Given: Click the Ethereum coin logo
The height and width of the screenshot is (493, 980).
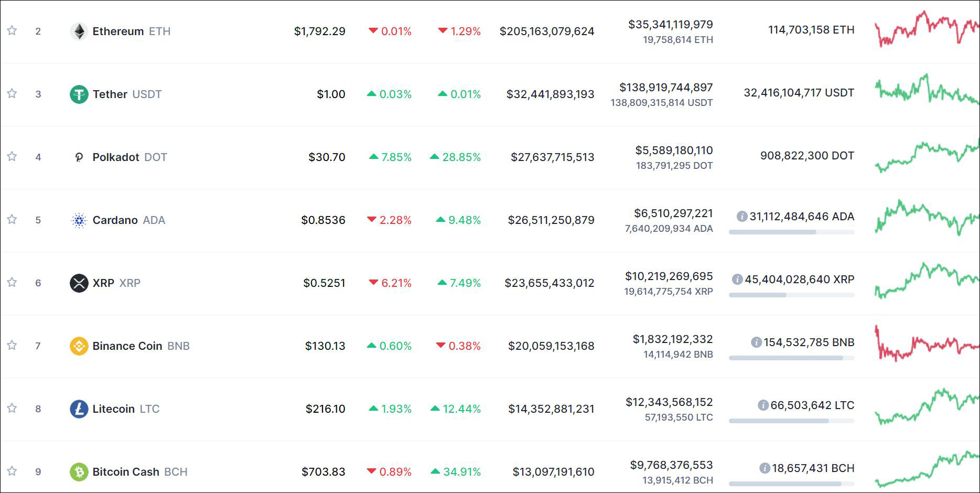Looking at the screenshot, I should pos(79,31).
